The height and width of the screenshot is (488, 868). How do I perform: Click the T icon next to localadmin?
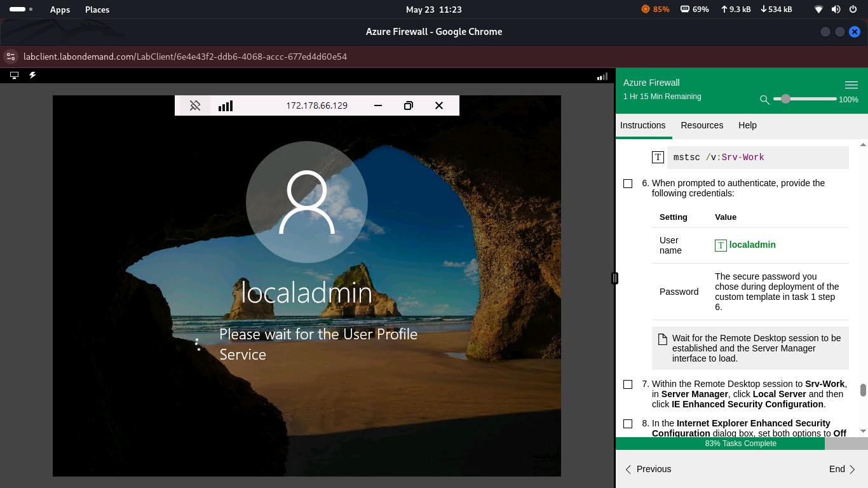[721, 245]
